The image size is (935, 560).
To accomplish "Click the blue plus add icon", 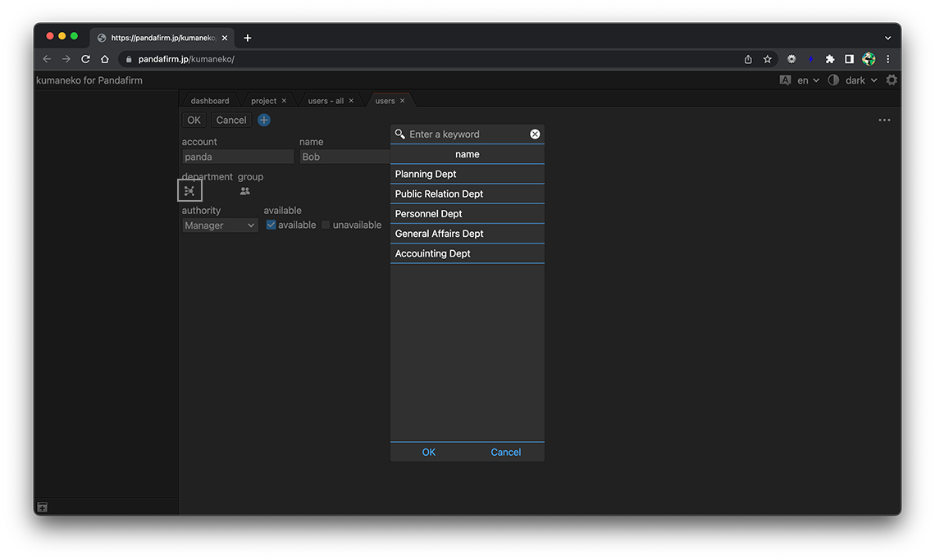I will (264, 120).
